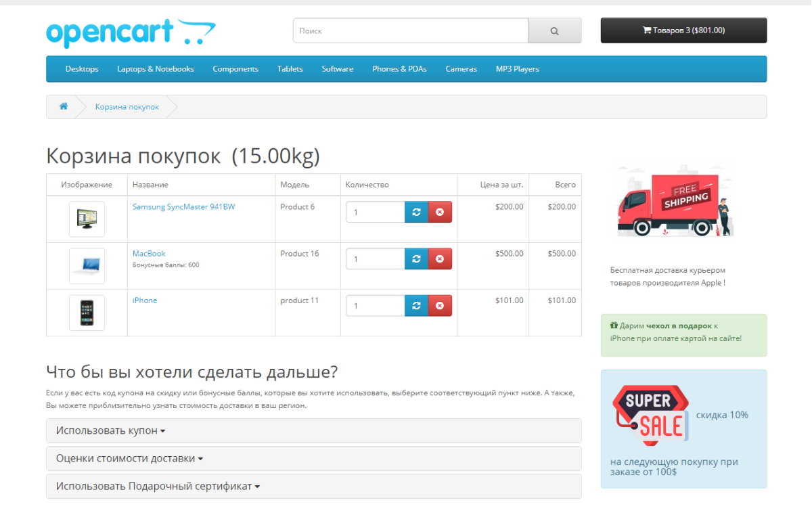Go to Cameras category
This screenshot has width=812, height=515.
pyautogui.click(x=461, y=69)
